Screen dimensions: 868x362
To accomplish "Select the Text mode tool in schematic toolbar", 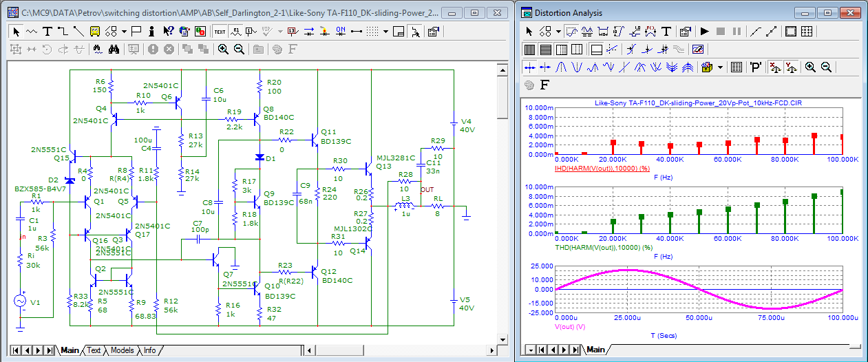I will (47, 31).
